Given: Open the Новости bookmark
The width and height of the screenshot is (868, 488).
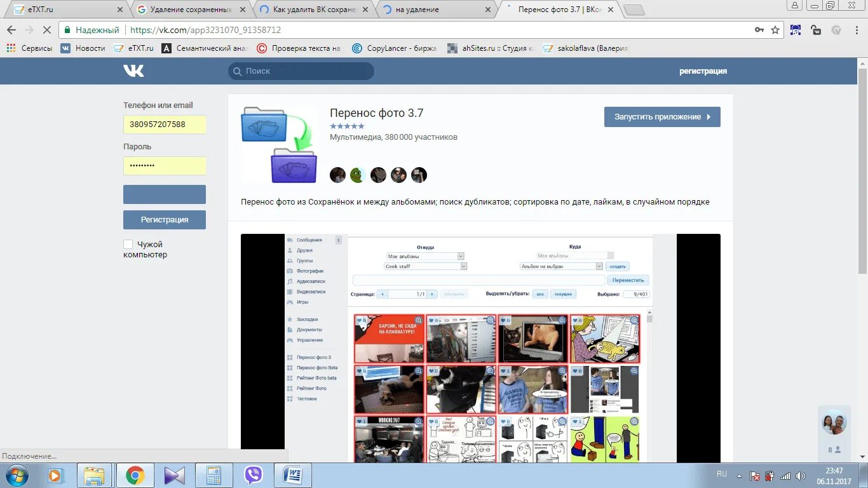Looking at the screenshot, I should click(83, 48).
